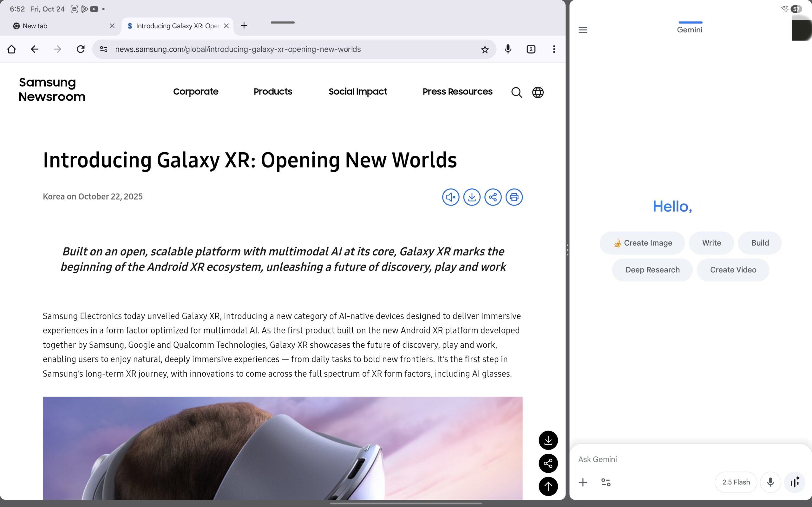Open a new Chrome tab with plus

coord(244,25)
